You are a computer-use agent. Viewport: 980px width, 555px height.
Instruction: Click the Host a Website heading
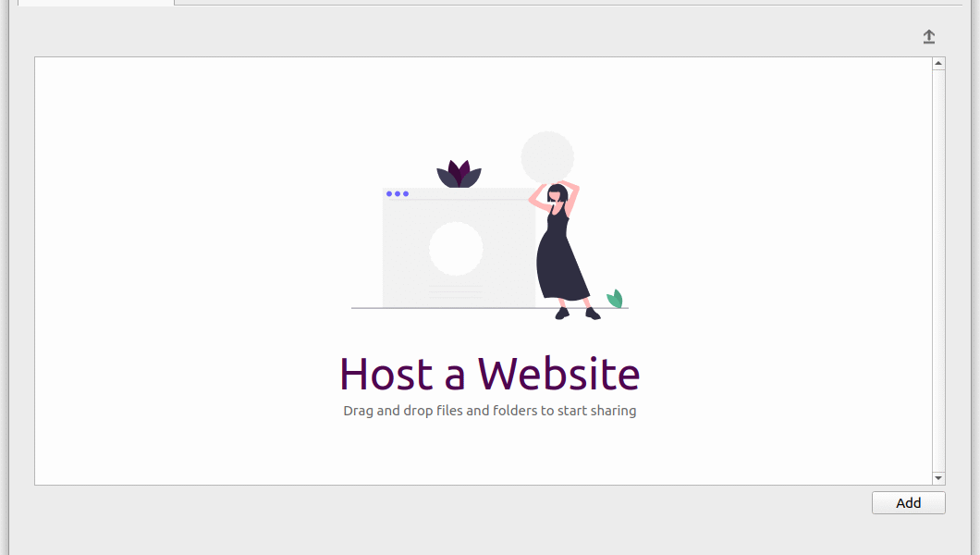pos(489,374)
